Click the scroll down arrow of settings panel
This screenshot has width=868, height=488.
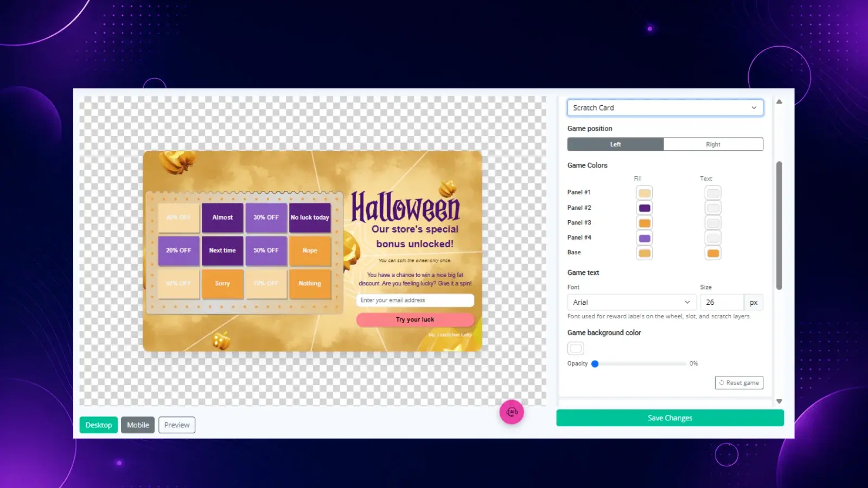pyautogui.click(x=779, y=401)
